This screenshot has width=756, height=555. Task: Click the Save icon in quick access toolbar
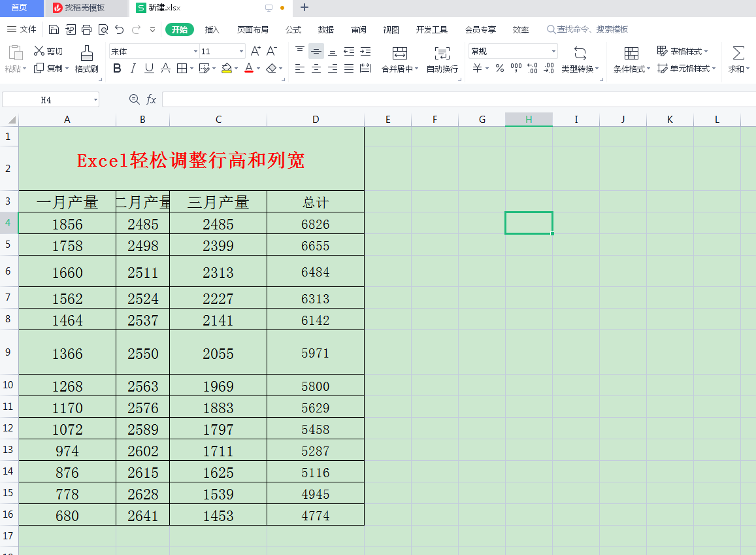tap(54, 29)
